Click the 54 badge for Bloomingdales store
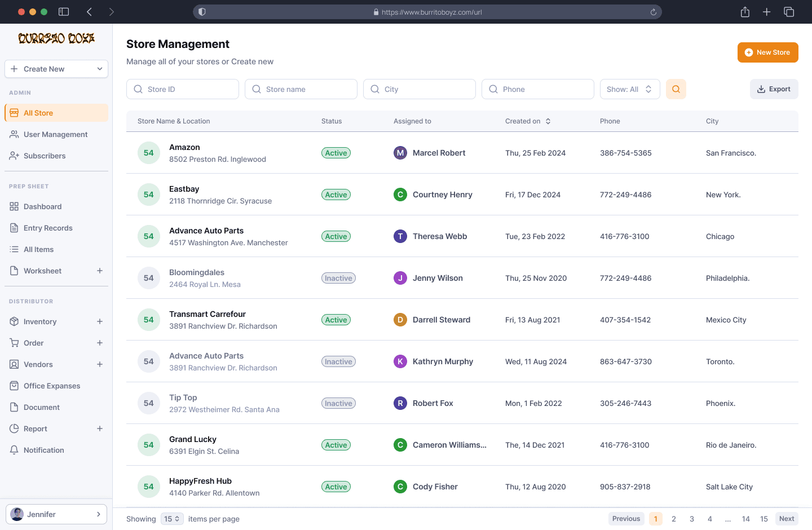Screen dimensions: 812x530 (149, 278)
